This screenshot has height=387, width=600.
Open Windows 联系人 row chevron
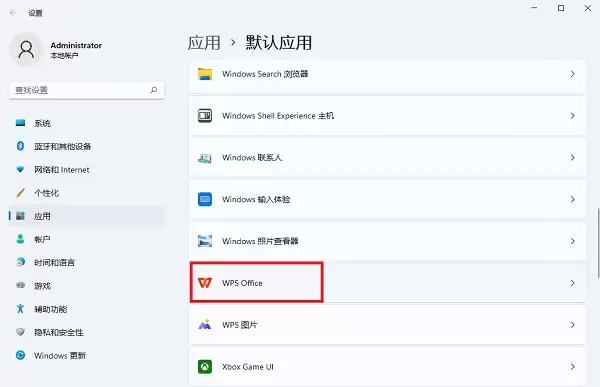(x=572, y=157)
